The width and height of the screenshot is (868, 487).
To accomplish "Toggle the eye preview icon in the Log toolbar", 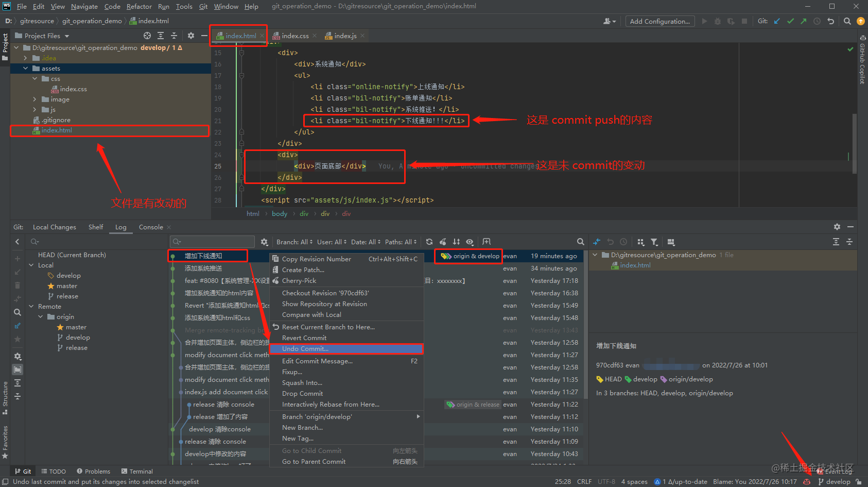I will coord(470,241).
